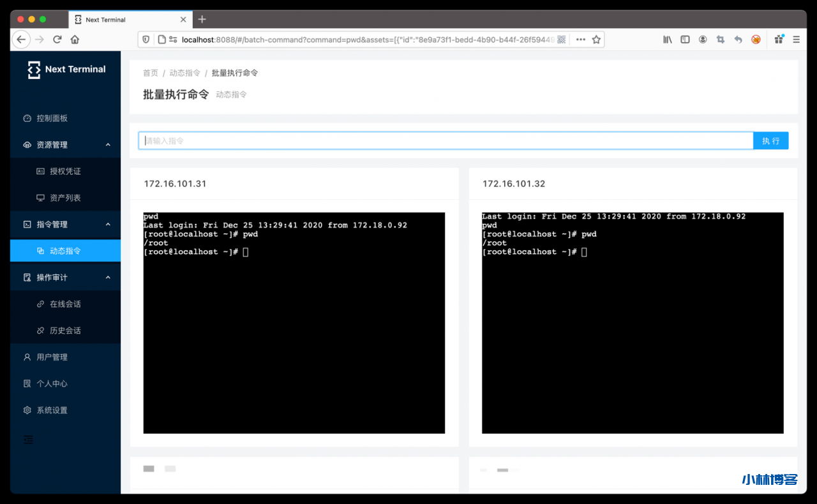The height and width of the screenshot is (504, 817).
Task: Focus the command input field
Action: (446, 141)
